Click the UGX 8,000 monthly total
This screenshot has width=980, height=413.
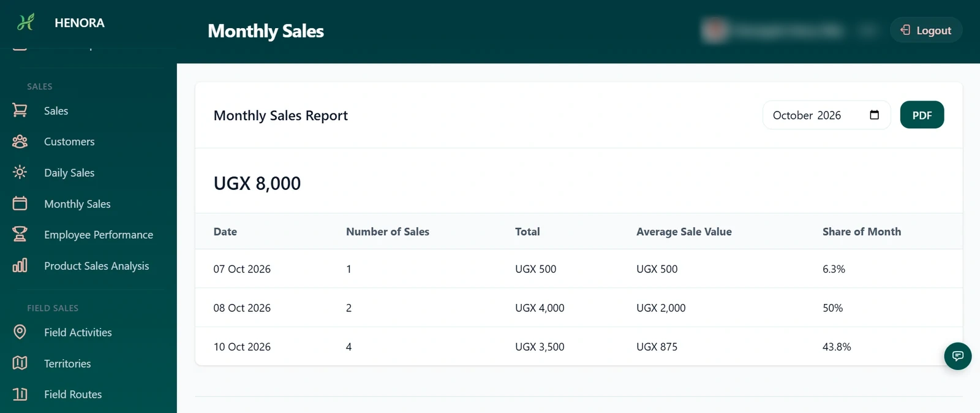[257, 183]
